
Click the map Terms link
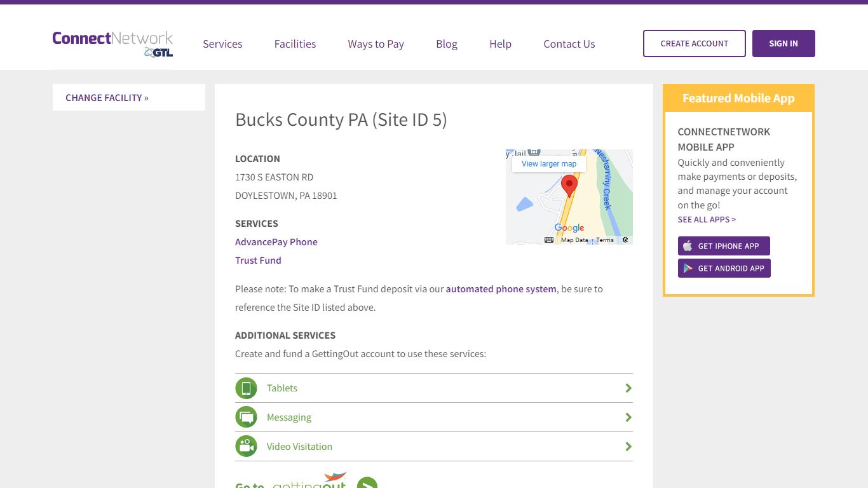605,240
